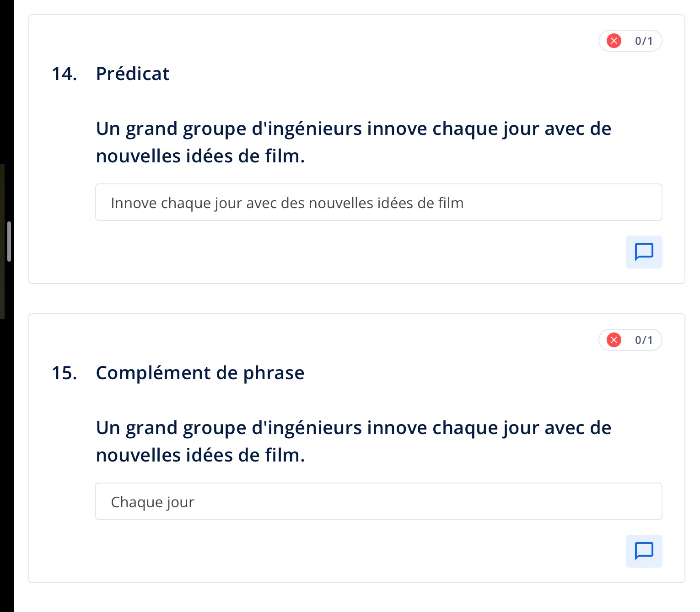
Task: Click the red X icon on question 15
Action: pyautogui.click(x=614, y=340)
